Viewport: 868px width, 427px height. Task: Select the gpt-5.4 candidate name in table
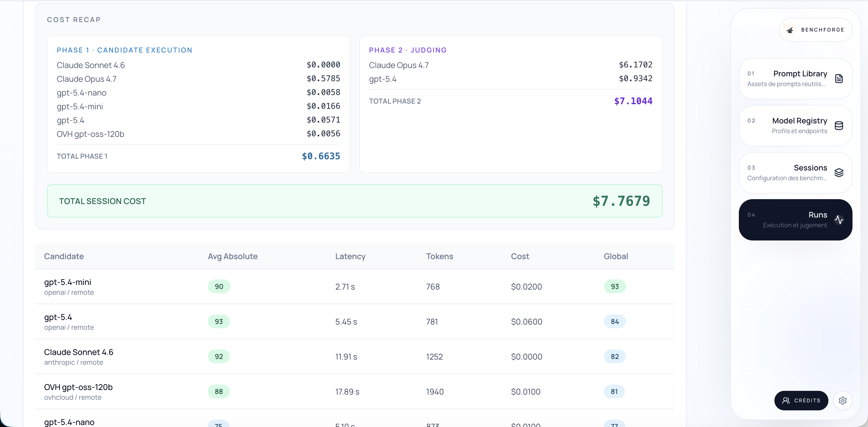(x=58, y=317)
